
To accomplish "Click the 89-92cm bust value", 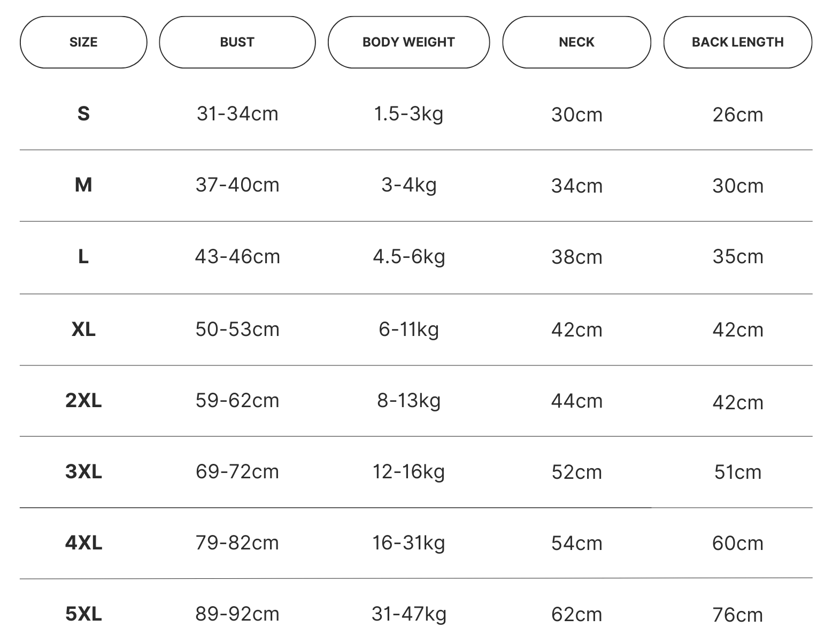I will [237, 614].
